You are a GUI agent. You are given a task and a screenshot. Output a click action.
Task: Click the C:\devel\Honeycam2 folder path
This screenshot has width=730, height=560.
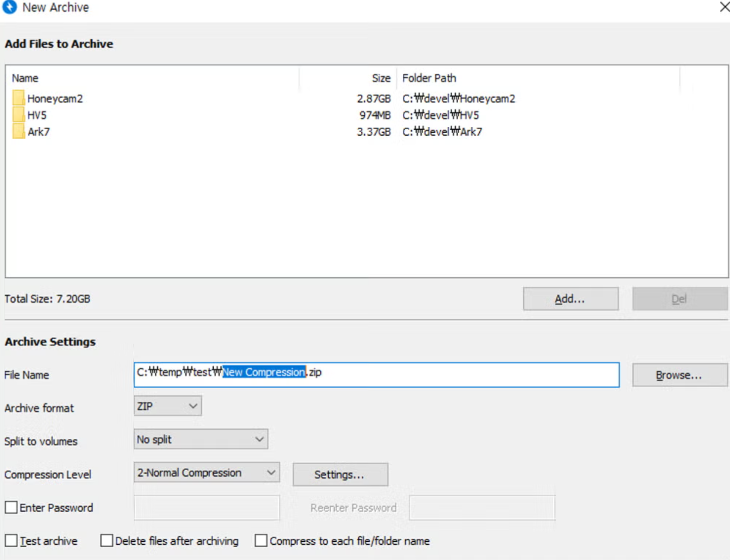(x=459, y=98)
